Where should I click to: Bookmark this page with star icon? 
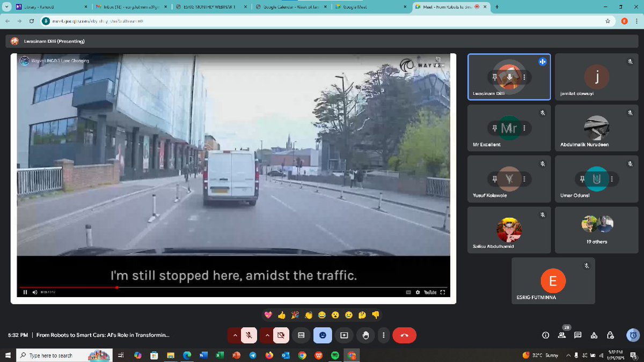click(x=608, y=21)
